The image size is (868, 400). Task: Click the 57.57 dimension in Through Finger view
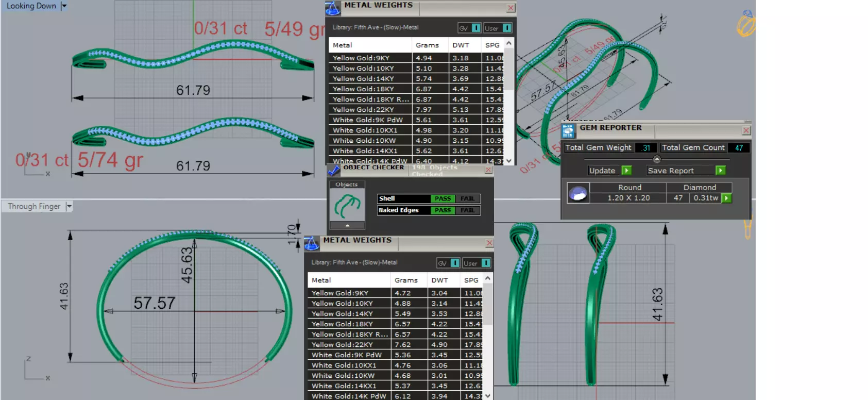tap(155, 303)
